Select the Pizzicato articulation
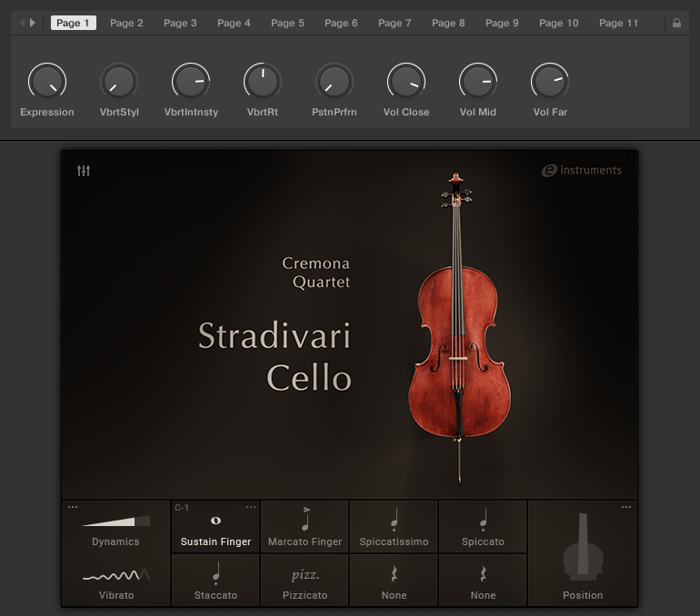 point(305,581)
